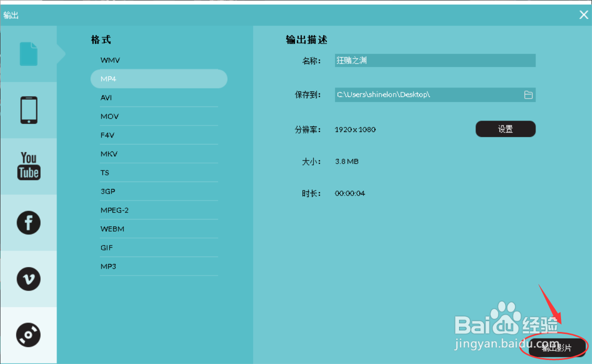Switch to the Vimeo upload tab

28,279
